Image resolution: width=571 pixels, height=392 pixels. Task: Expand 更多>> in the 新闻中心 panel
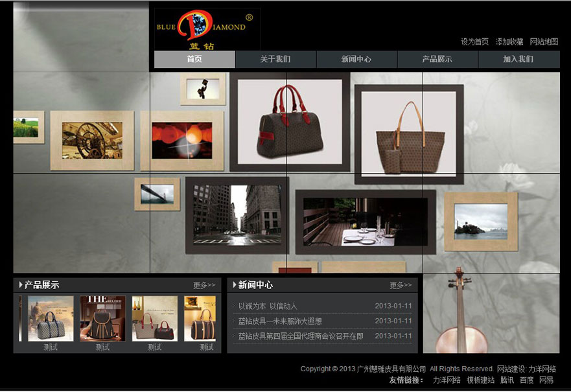[x=401, y=285]
